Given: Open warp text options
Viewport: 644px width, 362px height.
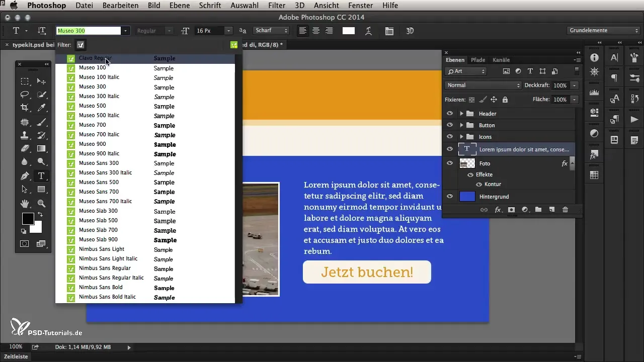Looking at the screenshot, I should pyautogui.click(x=368, y=31).
